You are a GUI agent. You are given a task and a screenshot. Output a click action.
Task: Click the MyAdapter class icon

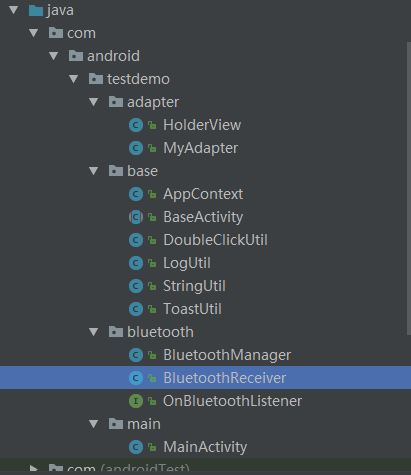136,148
